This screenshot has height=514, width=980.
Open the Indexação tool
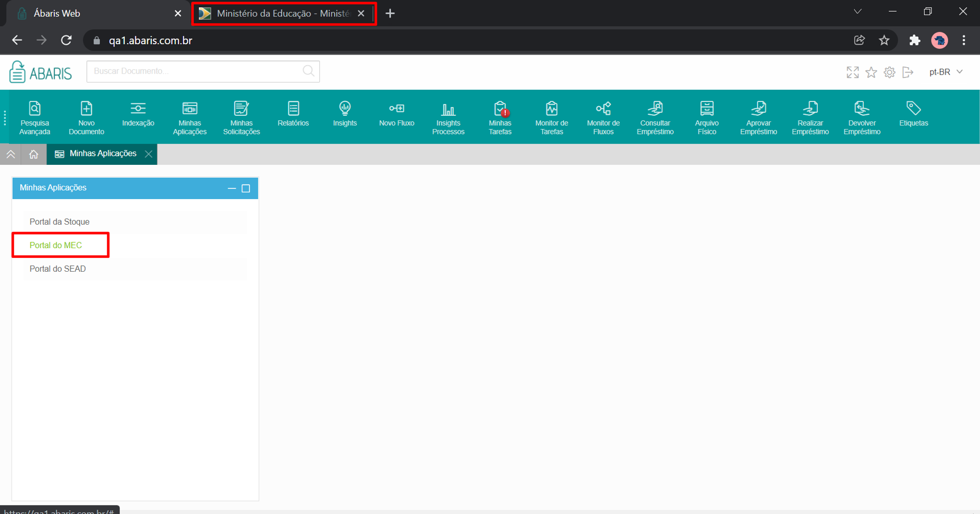(x=138, y=114)
